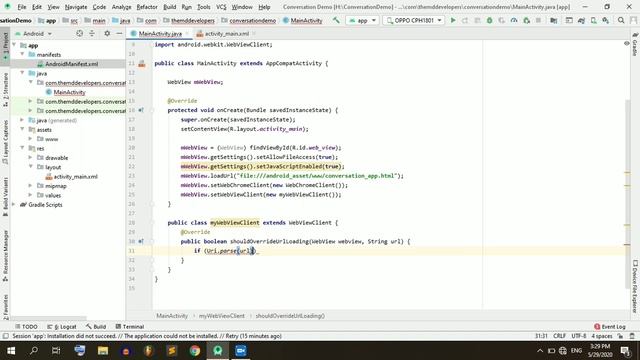Click the UTF-8 encoding in status bar
Image resolution: width=640 pixels, height=360 pixels.
pyautogui.click(x=579, y=336)
